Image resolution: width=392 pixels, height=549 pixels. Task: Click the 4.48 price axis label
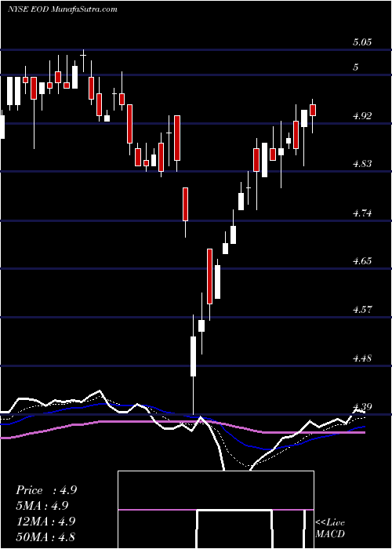click(362, 358)
